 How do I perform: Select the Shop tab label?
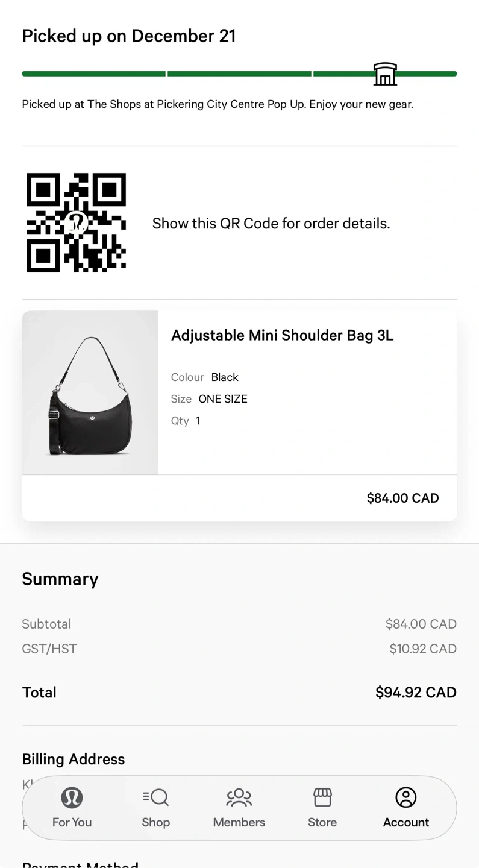155,822
